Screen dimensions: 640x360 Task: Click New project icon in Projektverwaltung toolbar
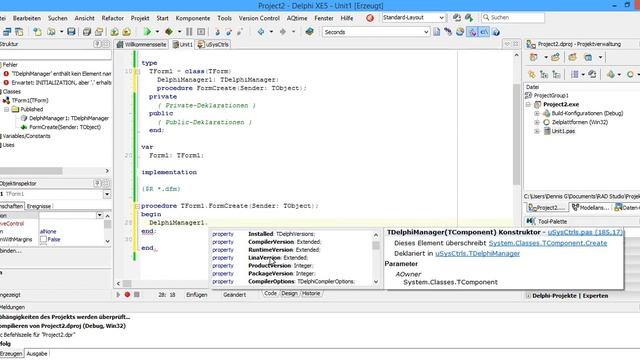point(534,58)
